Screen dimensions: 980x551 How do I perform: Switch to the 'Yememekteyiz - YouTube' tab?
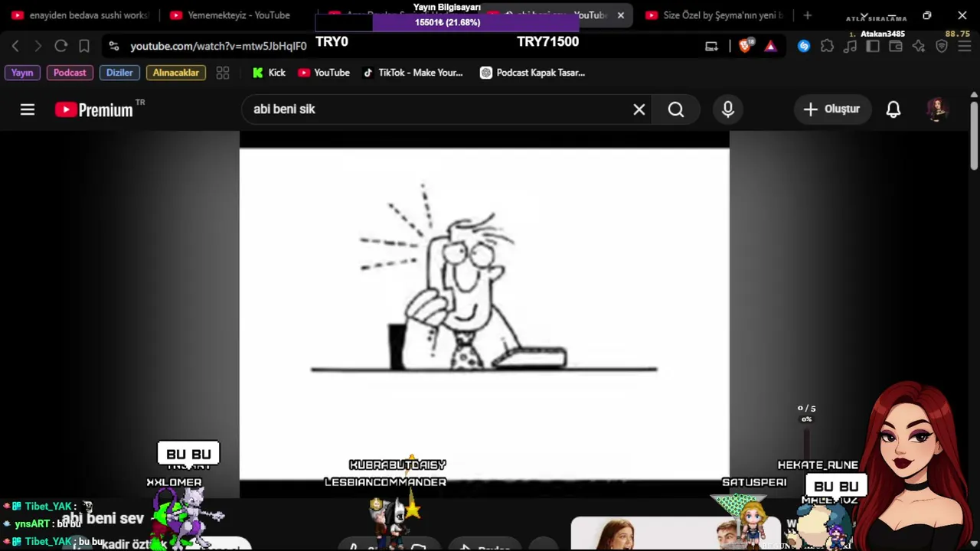coord(238,15)
